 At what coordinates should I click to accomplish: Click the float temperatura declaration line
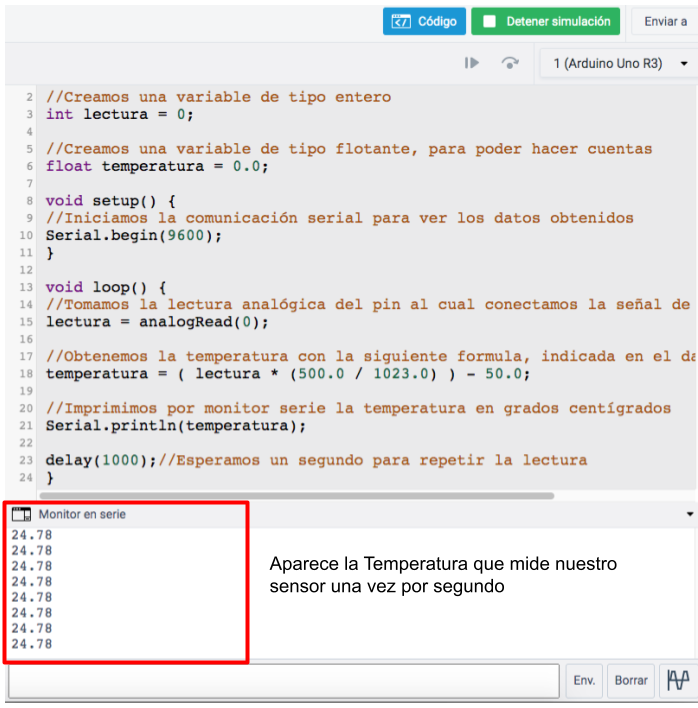[157, 166]
